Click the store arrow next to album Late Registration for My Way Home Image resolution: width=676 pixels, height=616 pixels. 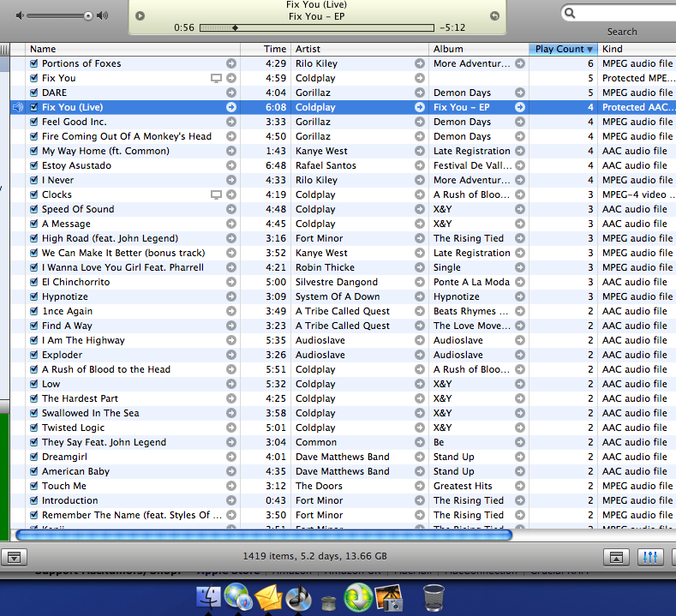click(x=520, y=151)
